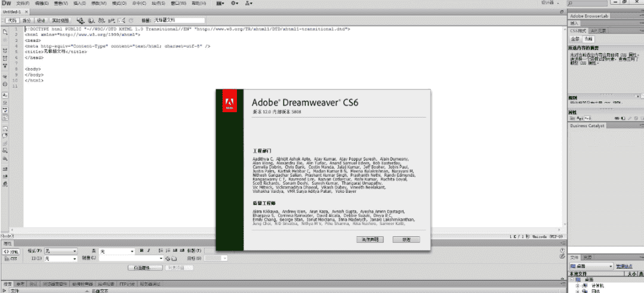Click the site manager icon in menu bar
This screenshot has width=644, height=293.
(x=248, y=3)
